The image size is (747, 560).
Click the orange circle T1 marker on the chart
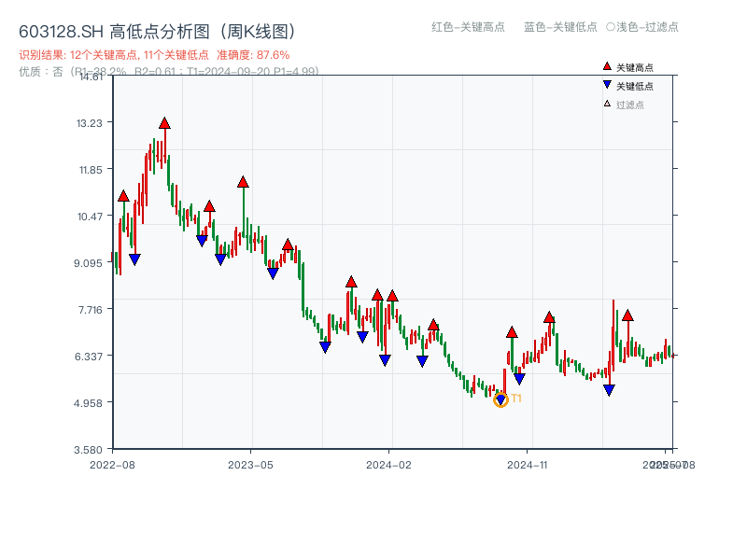point(500,401)
